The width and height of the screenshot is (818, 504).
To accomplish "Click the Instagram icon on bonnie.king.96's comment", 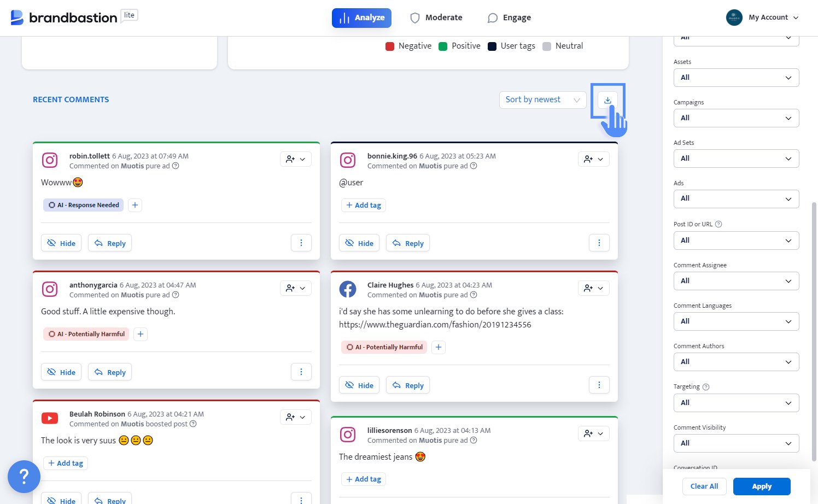I will pyautogui.click(x=348, y=160).
